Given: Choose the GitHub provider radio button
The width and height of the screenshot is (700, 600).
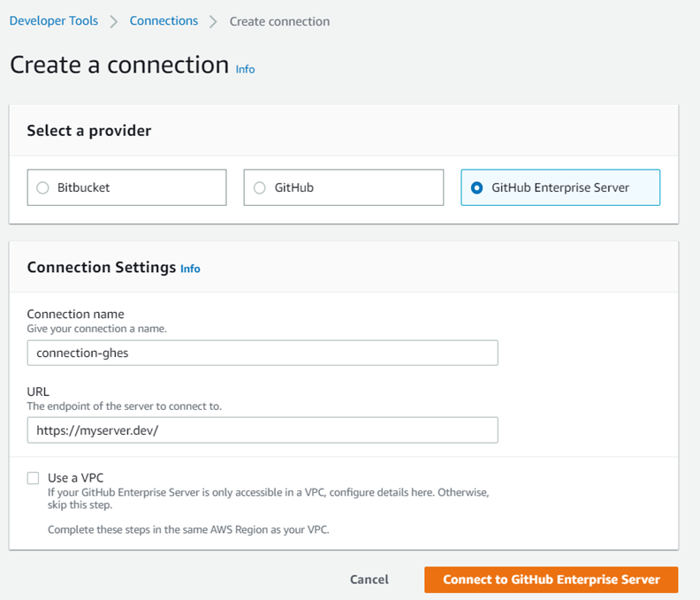Looking at the screenshot, I should pos(259,187).
